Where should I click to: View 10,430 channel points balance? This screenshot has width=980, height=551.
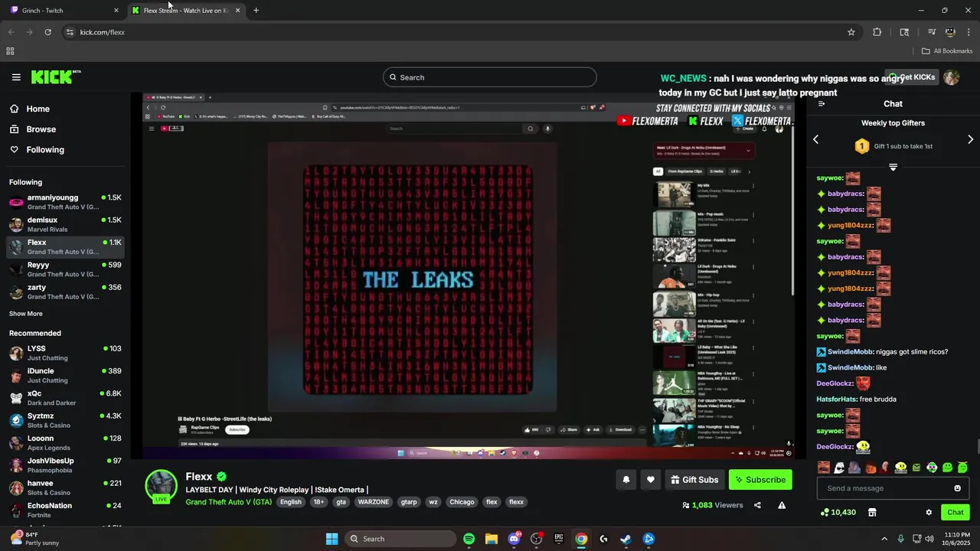pos(838,513)
